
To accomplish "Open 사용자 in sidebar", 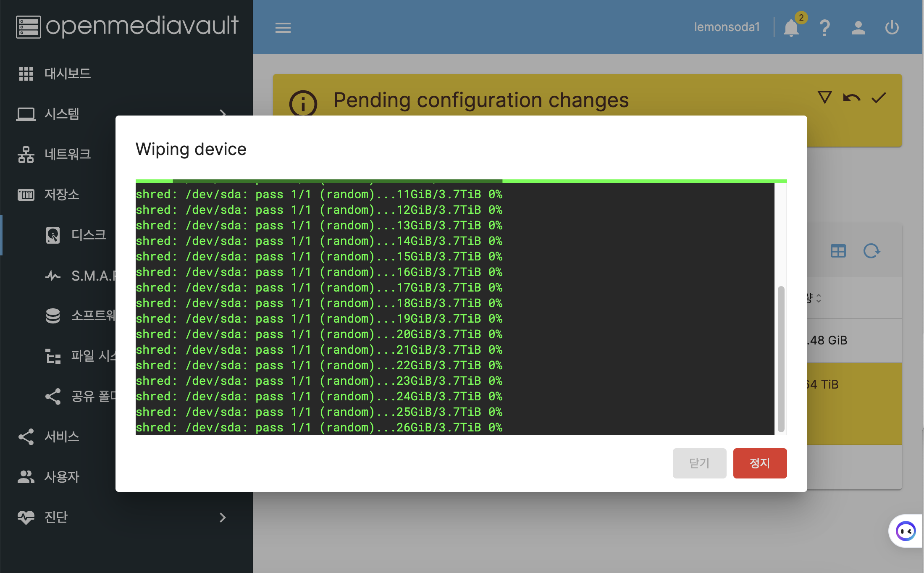I will pos(62,477).
